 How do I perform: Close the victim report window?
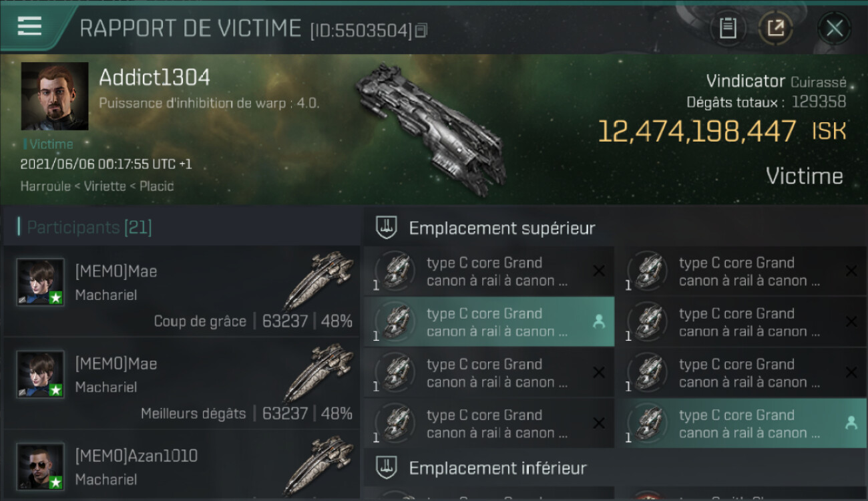click(835, 28)
